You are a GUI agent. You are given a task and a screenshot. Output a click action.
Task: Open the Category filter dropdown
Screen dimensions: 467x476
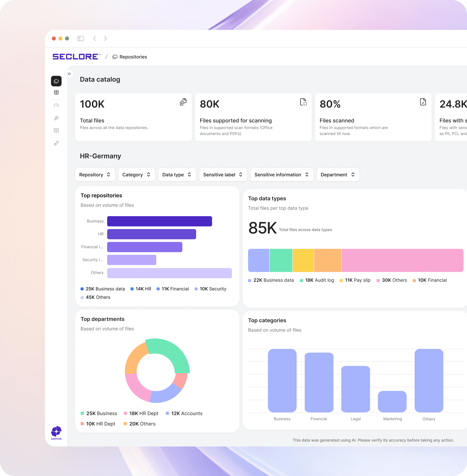pos(137,175)
